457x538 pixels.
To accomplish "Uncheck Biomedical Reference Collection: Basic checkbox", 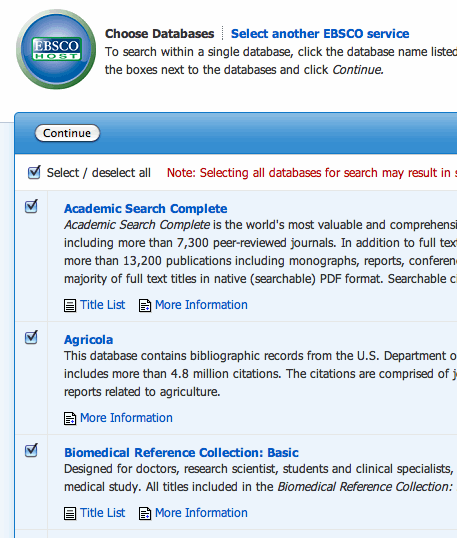I will pyautogui.click(x=31, y=450).
